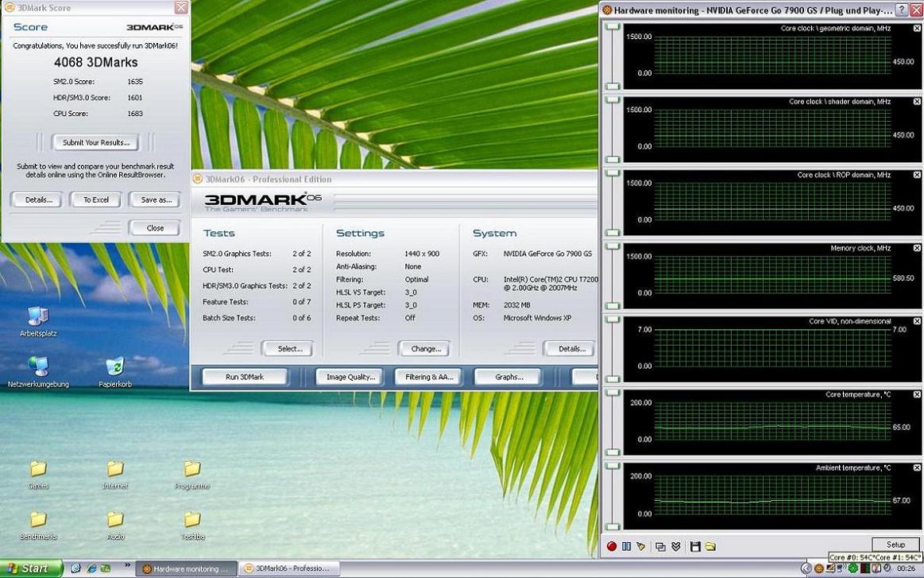924x578 pixels.
Task: Select the Netzwerkumgebung desktop icon
Action: 38,371
